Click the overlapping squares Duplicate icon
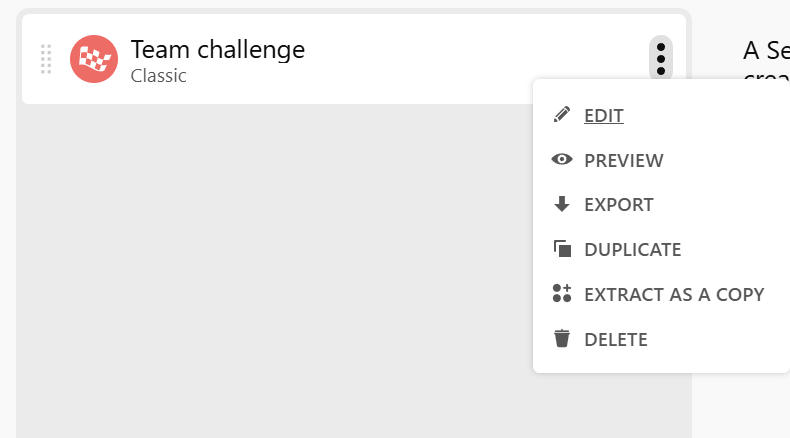Screen dimensions: 790x438 coord(562,250)
